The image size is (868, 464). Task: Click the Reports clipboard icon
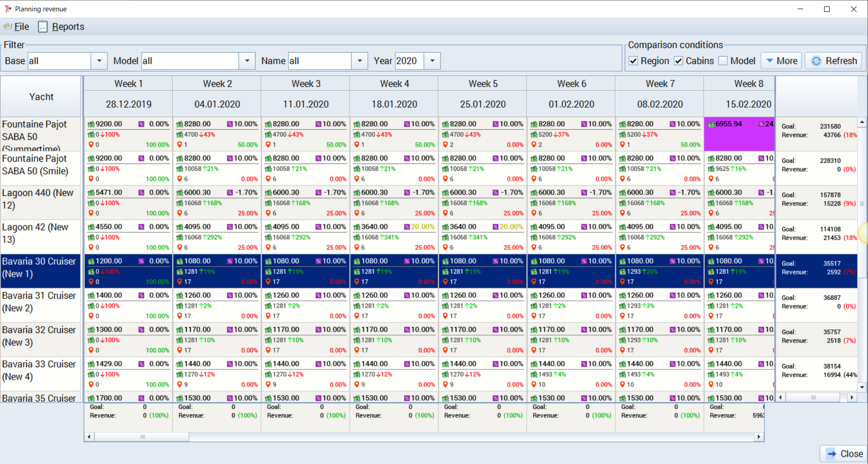43,26
